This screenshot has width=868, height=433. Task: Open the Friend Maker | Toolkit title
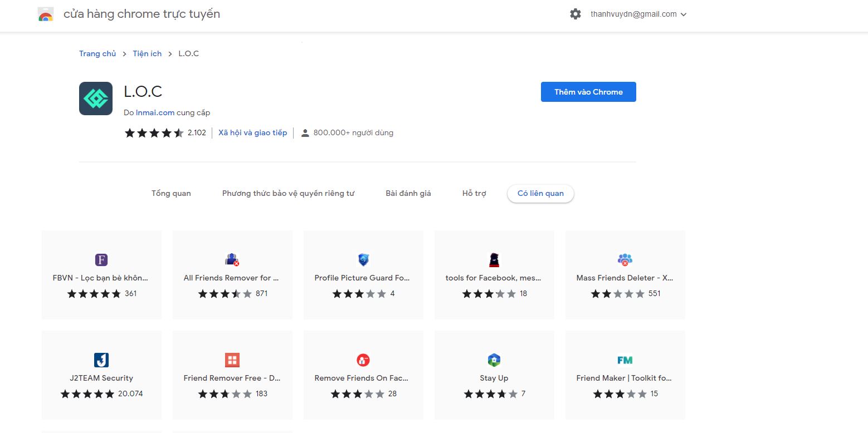[x=625, y=378]
